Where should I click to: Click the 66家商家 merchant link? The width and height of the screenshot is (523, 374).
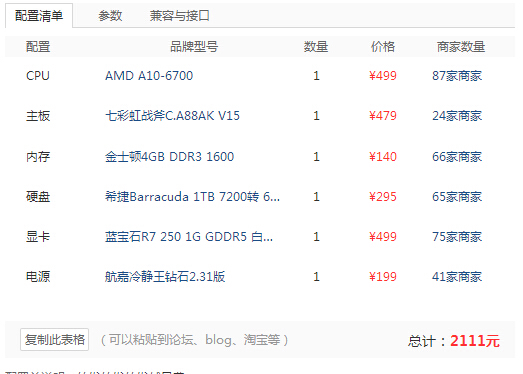coord(457,156)
